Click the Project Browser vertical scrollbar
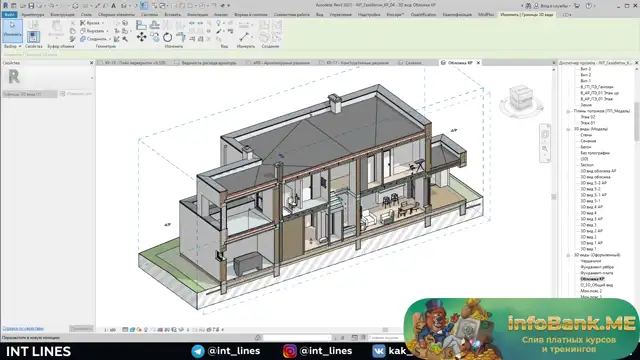This screenshot has height=360, width=640. click(637, 121)
